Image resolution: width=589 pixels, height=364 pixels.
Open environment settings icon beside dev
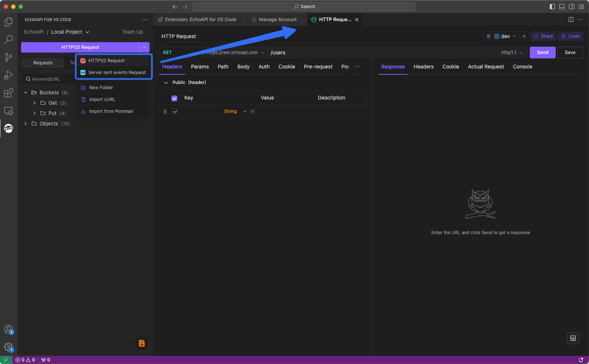(x=489, y=36)
